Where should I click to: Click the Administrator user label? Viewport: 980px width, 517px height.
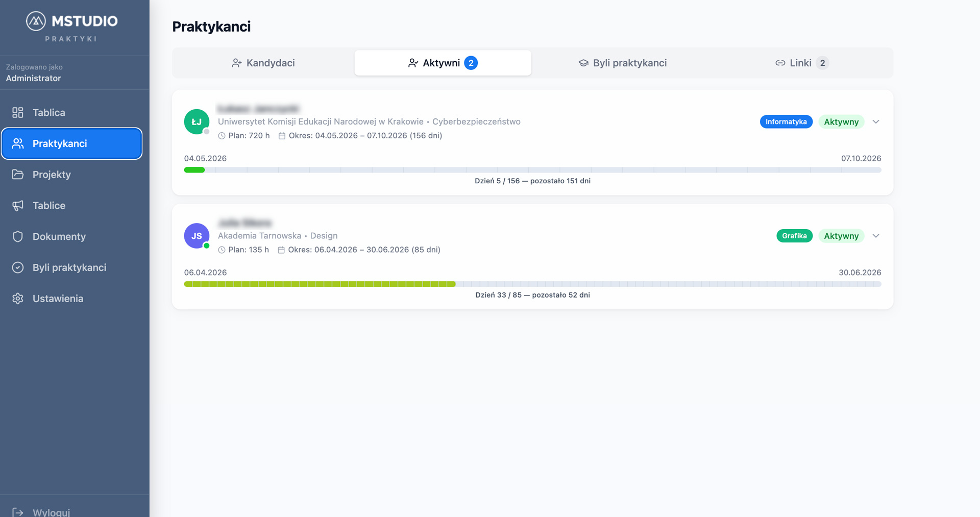coord(33,78)
